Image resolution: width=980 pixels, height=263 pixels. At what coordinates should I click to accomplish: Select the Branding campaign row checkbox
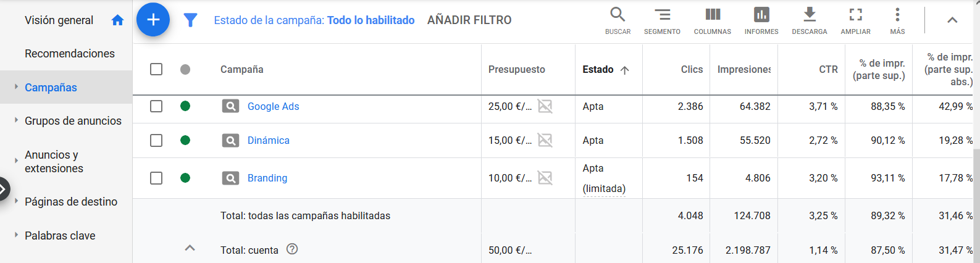click(156, 178)
